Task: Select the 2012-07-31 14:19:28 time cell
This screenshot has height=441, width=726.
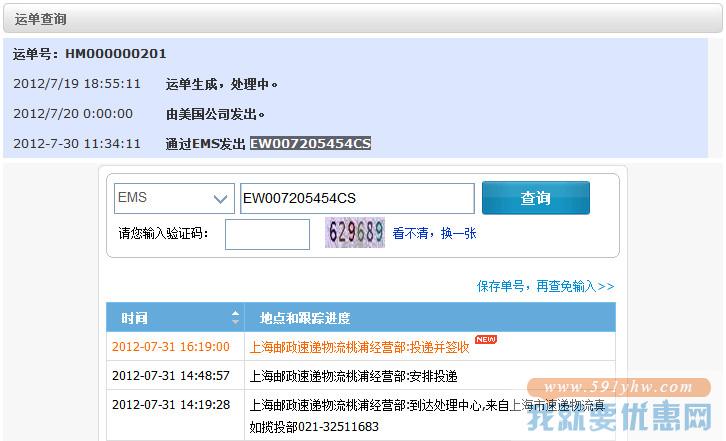Action: pos(171,405)
